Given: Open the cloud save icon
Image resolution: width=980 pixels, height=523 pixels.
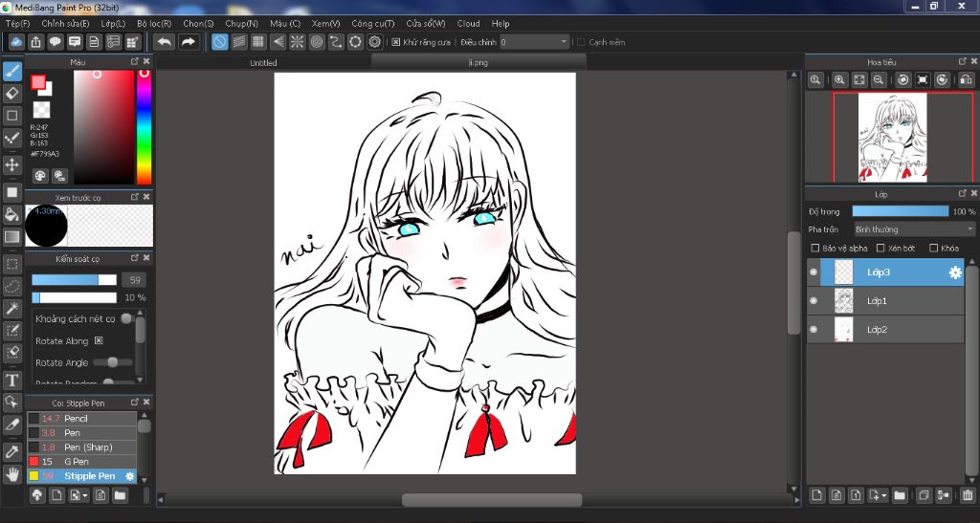Looking at the screenshot, I should (17, 42).
